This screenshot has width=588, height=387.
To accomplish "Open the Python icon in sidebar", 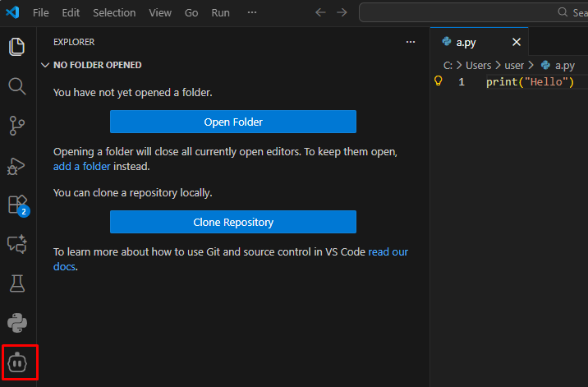I will point(17,323).
